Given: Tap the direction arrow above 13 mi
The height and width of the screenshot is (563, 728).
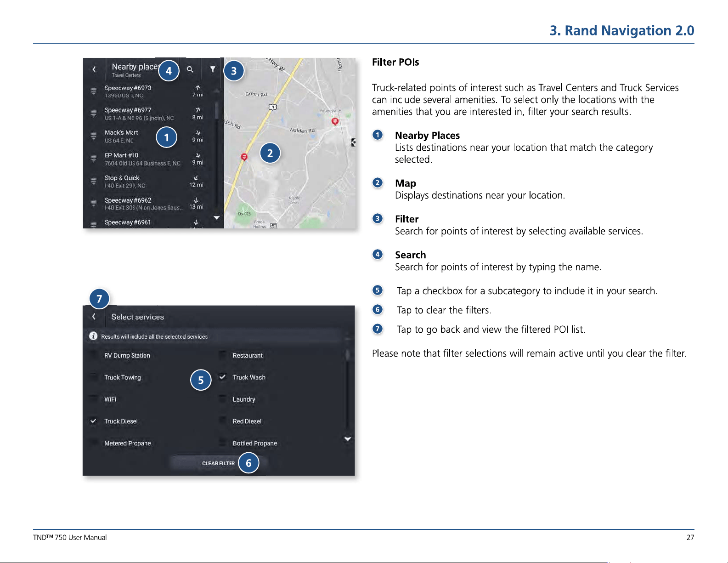Looking at the screenshot, I should point(196,200).
